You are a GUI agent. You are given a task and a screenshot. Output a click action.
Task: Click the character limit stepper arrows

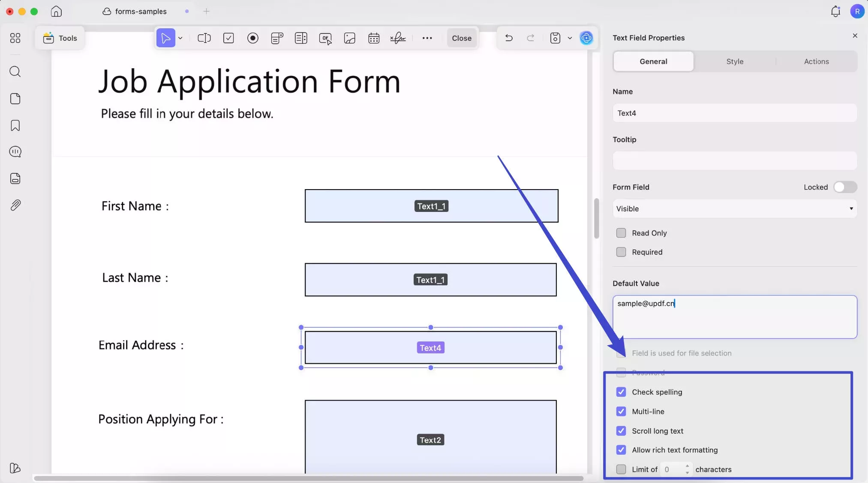click(687, 469)
